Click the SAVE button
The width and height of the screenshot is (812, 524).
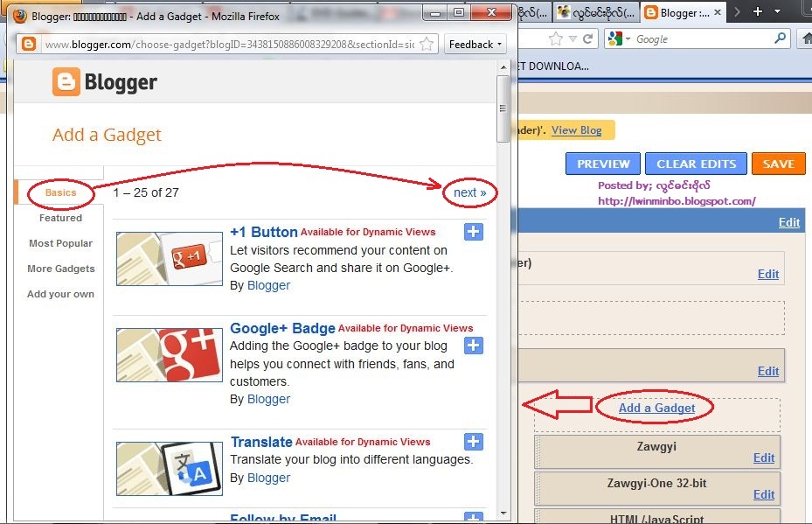coord(778,164)
